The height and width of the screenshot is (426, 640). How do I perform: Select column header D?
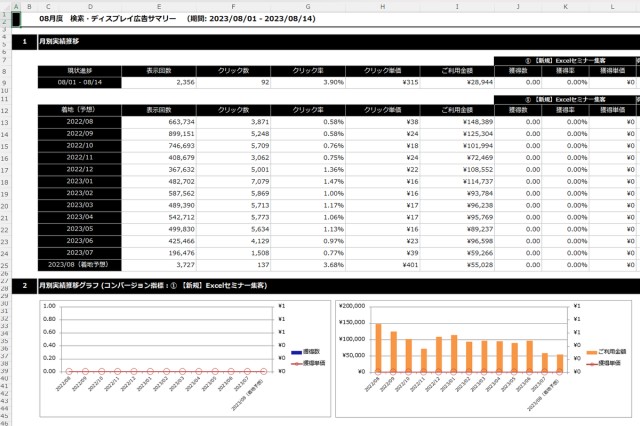coord(90,7)
